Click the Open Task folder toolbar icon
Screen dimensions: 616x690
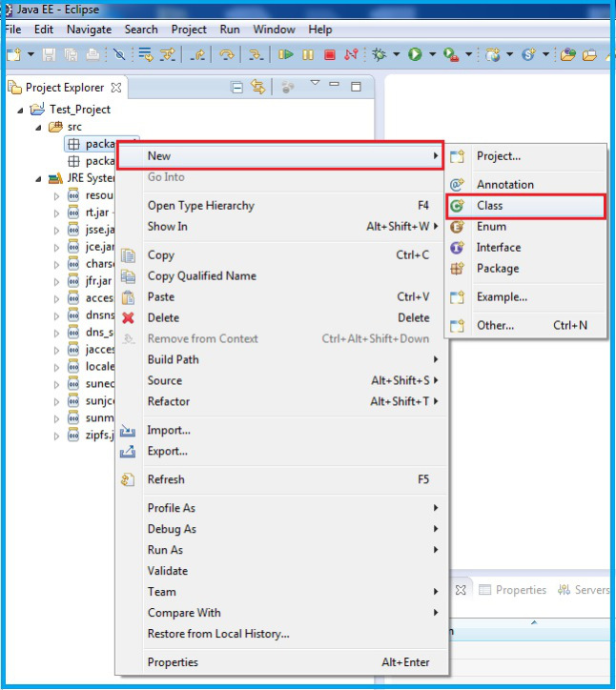click(589, 54)
